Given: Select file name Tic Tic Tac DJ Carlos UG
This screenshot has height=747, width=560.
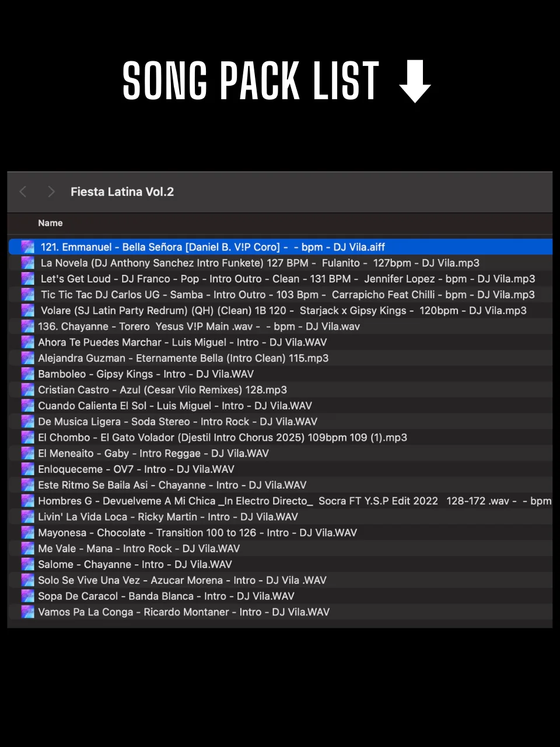Looking at the screenshot, I should (x=288, y=294).
